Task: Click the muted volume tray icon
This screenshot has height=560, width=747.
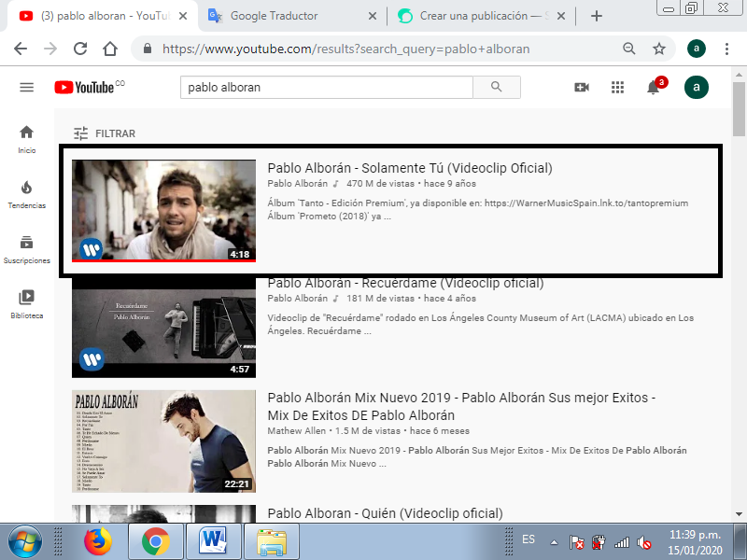Action: pos(643,542)
